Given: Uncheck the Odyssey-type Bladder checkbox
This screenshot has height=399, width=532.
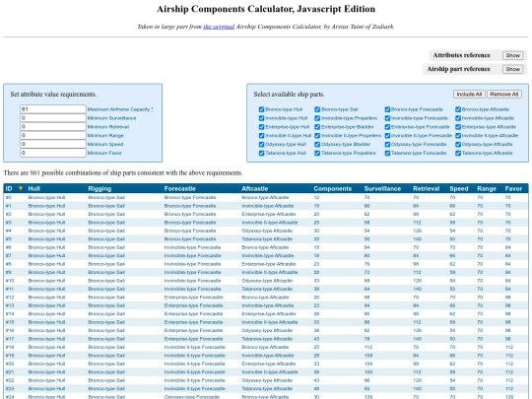Looking at the screenshot, I should click(x=317, y=144).
